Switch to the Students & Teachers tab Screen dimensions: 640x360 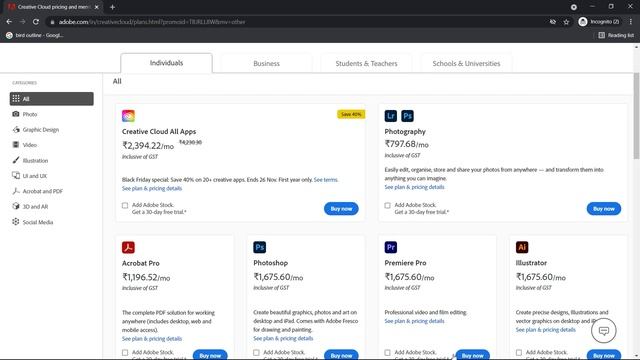366,64
